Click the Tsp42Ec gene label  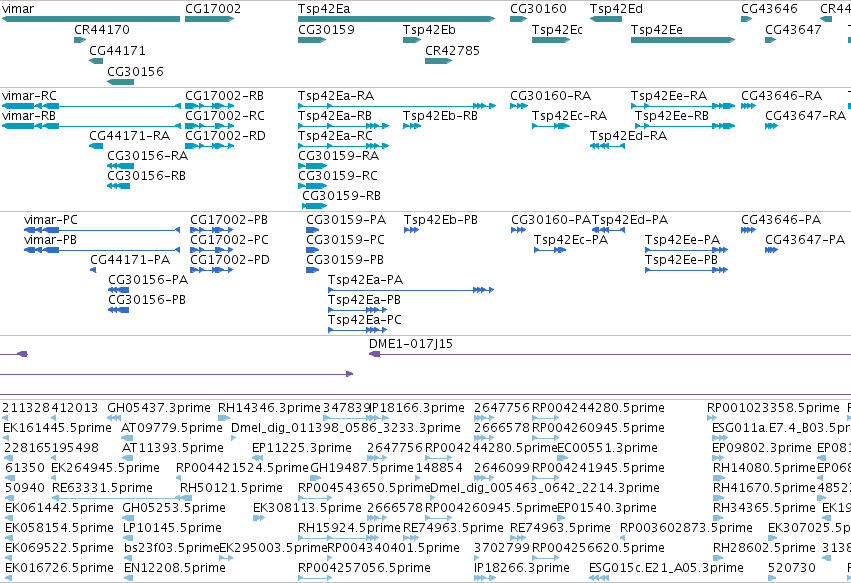pos(557,29)
